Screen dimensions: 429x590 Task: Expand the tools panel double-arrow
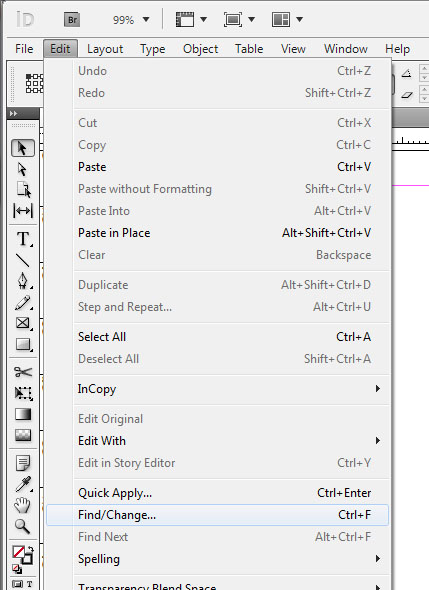point(14,113)
